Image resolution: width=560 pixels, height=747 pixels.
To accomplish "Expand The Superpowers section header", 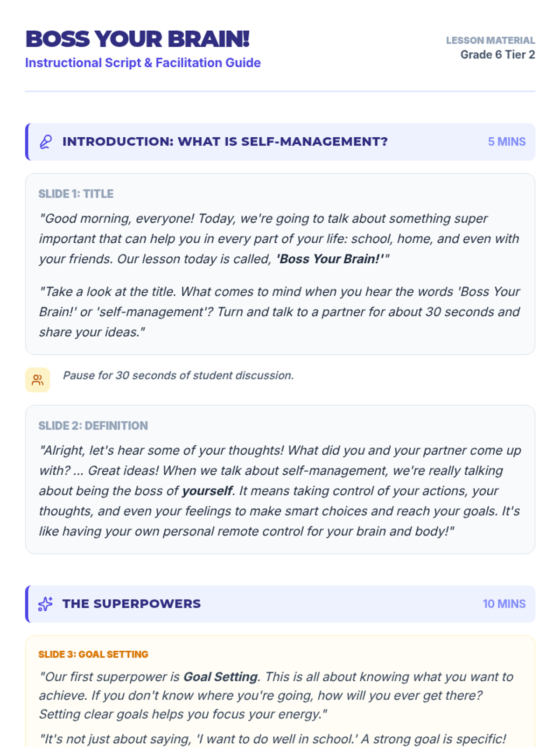I will pos(280,604).
